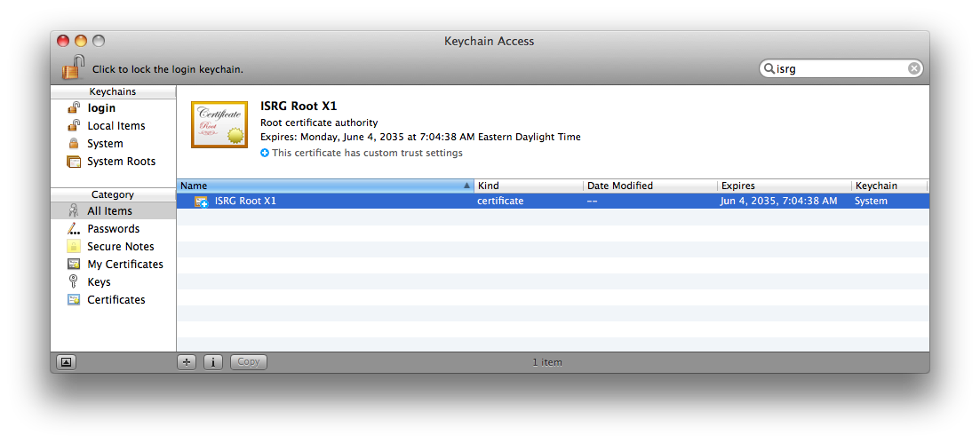Sort the list by Name column
980x443 pixels.
pyautogui.click(x=320, y=186)
